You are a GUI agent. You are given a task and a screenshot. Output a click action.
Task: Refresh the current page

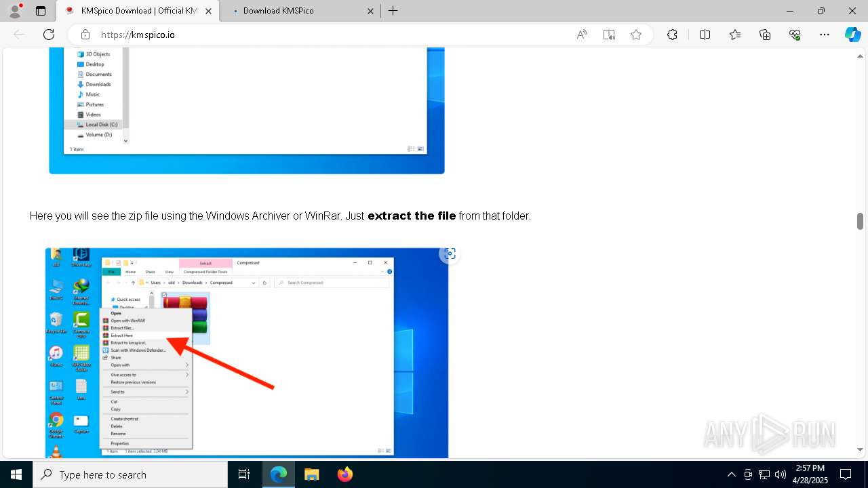(49, 35)
